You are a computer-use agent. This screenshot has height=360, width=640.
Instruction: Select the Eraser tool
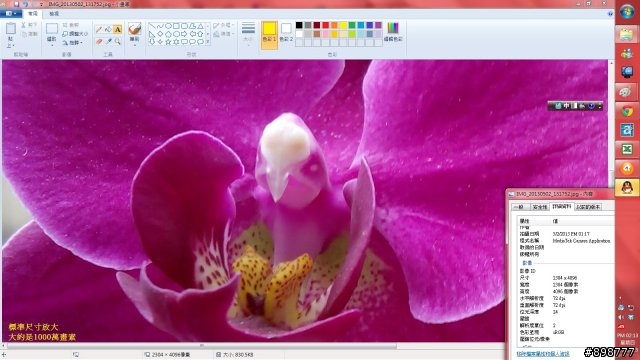(x=99, y=41)
